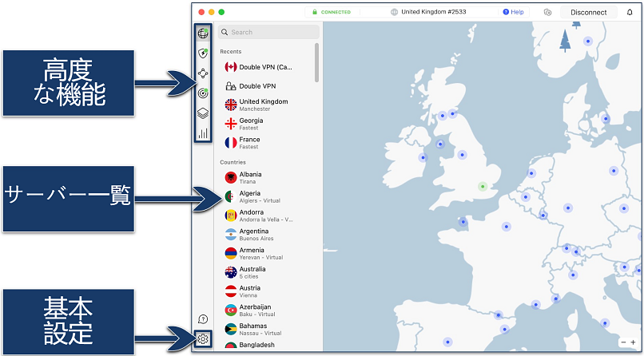This screenshot has width=644, height=356.
Task: Open the Meshnet nodes sidebar icon
Action: [203, 73]
